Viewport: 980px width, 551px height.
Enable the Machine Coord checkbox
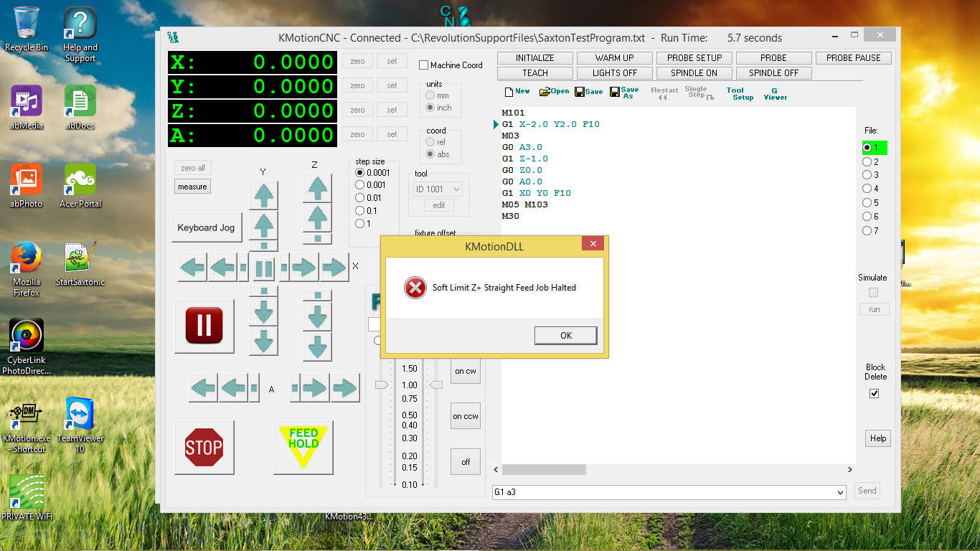click(423, 65)
